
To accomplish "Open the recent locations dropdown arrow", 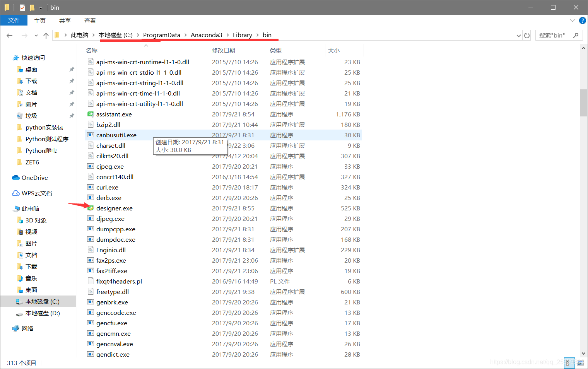I will pyautogui.click(x=36, y=36).
